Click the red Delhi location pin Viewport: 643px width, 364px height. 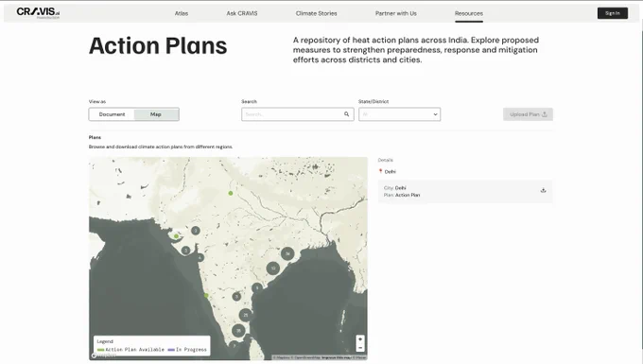click(380, 171)
